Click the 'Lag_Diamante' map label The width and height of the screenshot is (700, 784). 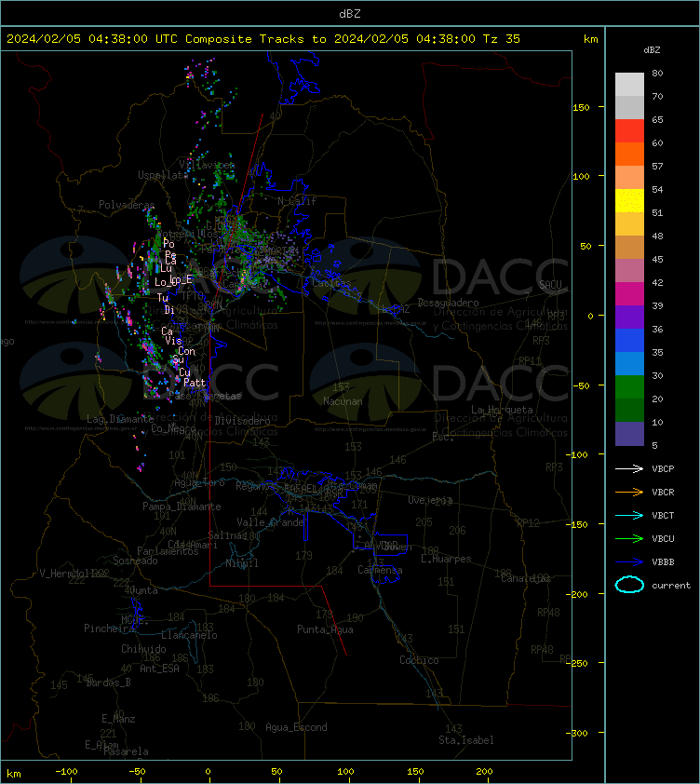coord(120,419)
